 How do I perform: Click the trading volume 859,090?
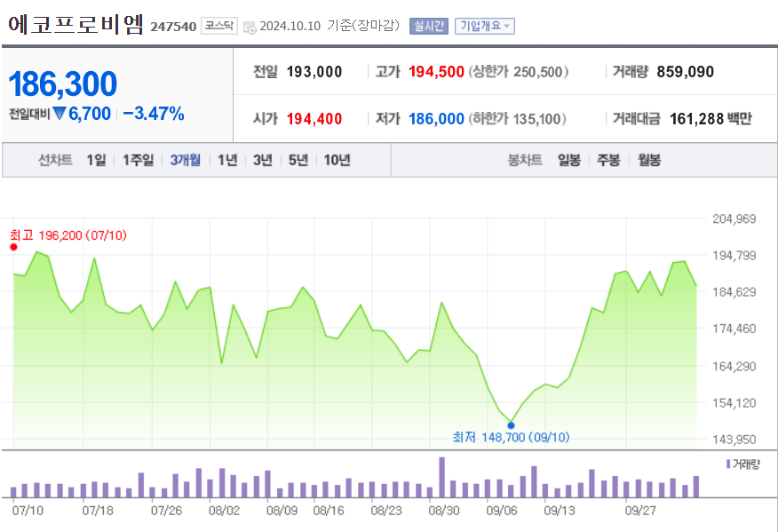point(686,72)
